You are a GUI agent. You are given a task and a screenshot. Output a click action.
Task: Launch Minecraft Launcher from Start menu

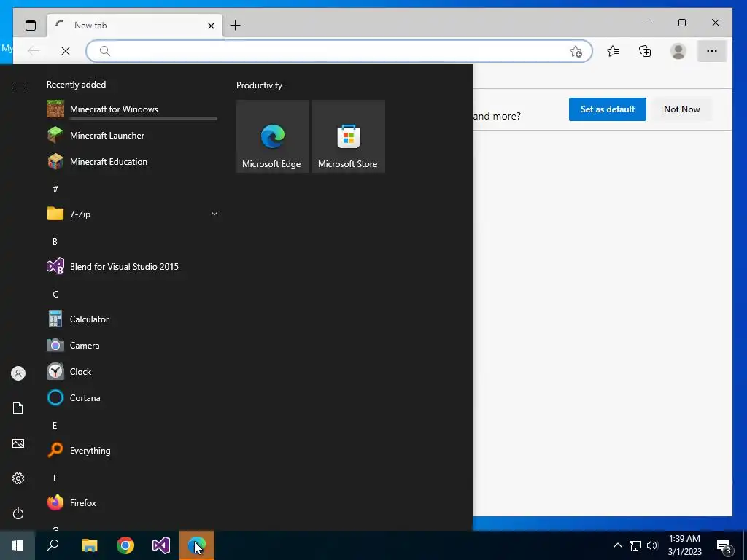[132, 135]
